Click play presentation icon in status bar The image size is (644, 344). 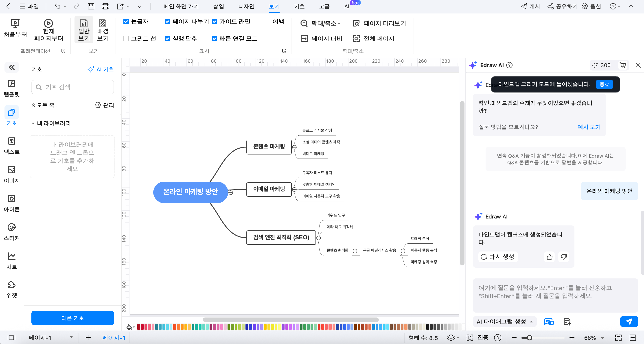(497, 338)
